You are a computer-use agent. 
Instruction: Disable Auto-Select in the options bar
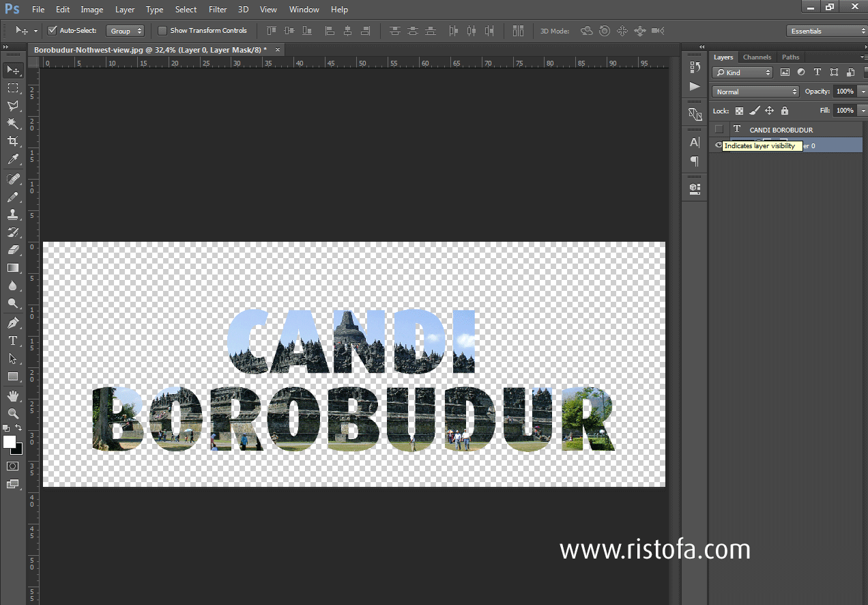coord(53,30)
